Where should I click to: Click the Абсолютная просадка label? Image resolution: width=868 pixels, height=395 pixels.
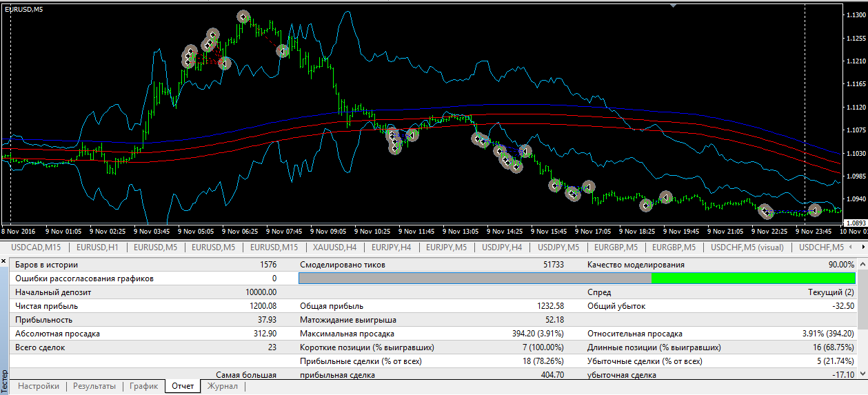[57, 334]
